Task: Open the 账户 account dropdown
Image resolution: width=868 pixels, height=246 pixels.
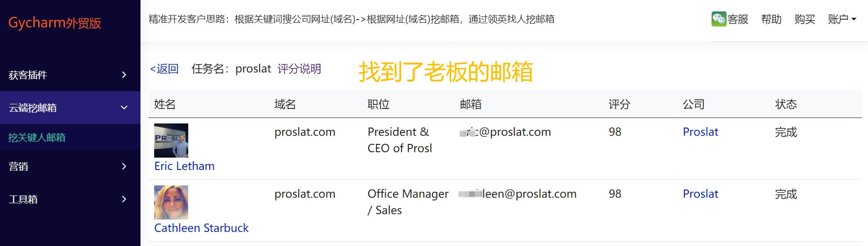Action: click(x=842, y=19)
